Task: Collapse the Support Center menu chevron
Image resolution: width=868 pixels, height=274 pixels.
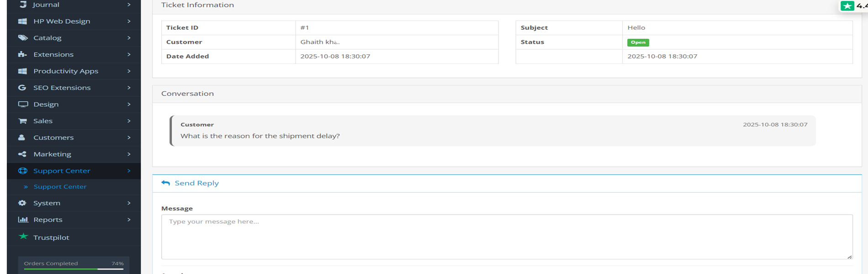Action: (129, 171)
